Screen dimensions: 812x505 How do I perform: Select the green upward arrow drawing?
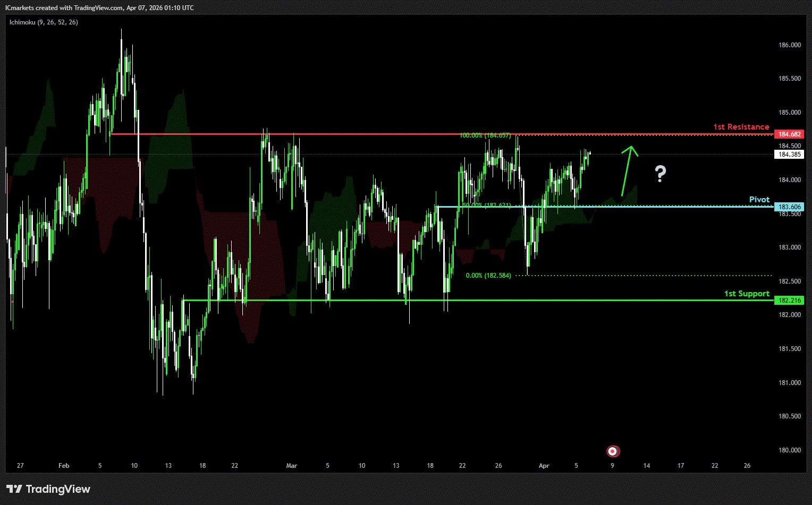[x=628, y=170]
